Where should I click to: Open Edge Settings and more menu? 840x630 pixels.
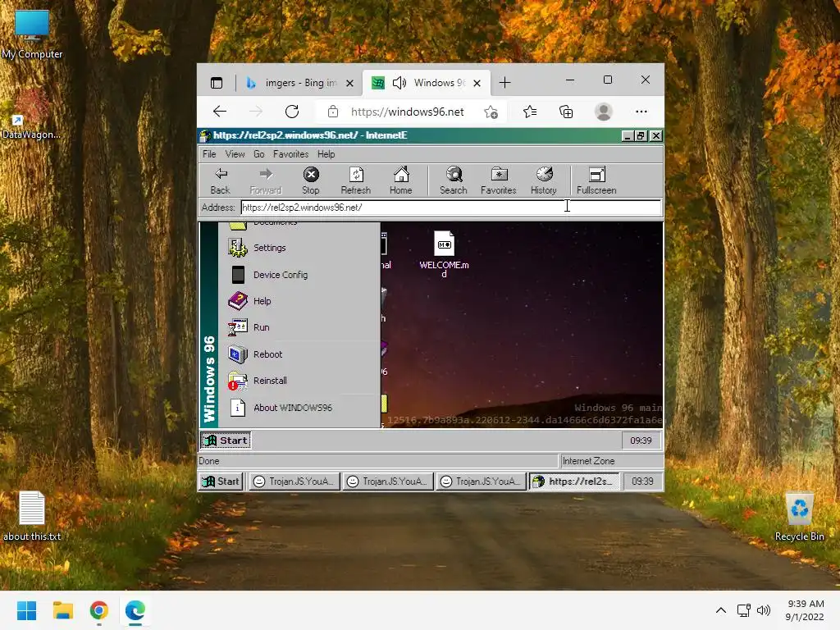click(641, 112)
